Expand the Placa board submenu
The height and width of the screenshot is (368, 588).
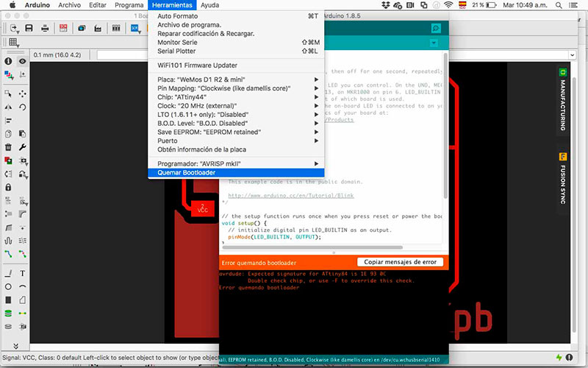click(x=236, y=79)
